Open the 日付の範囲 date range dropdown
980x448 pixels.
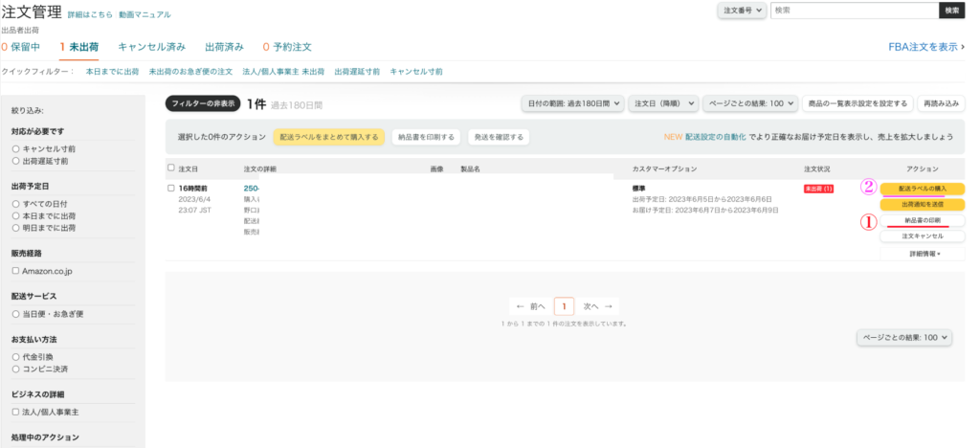click(573, 103)
